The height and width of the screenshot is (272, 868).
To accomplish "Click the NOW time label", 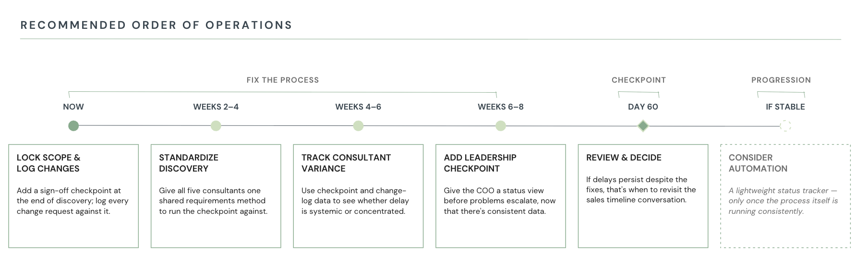I will point(73,107).
